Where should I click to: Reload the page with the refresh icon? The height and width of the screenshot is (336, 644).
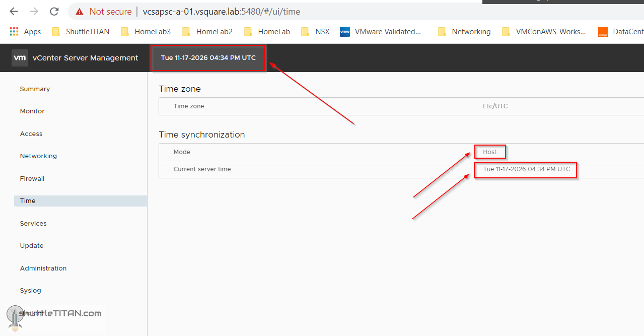tap(54, 11)
